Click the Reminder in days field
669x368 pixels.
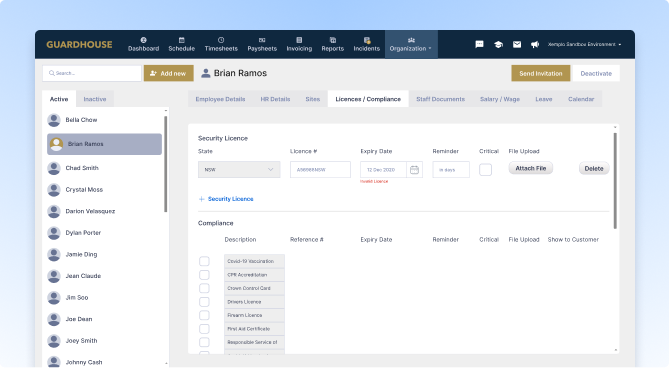[x=451, y=170]
